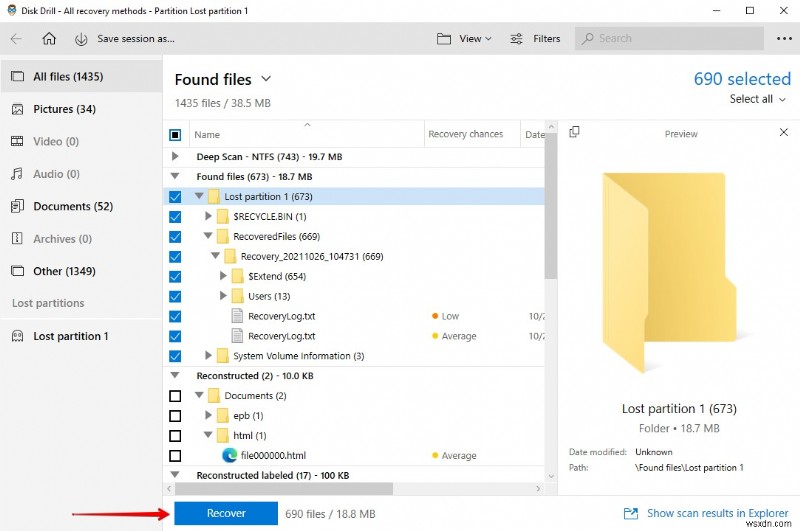Click into the Search field
Screen dimensions: 800x531
pos(669,39)
